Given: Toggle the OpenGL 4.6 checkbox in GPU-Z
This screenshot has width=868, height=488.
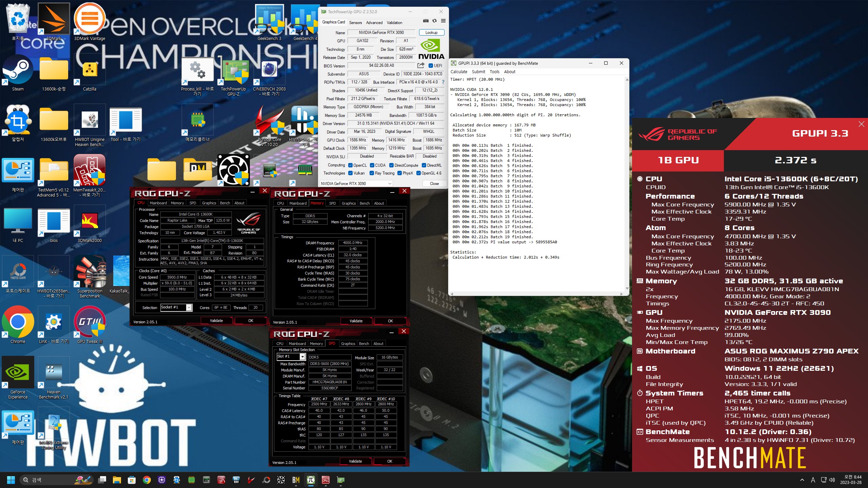Looking at the screenshot, I should tap(418, 173).
